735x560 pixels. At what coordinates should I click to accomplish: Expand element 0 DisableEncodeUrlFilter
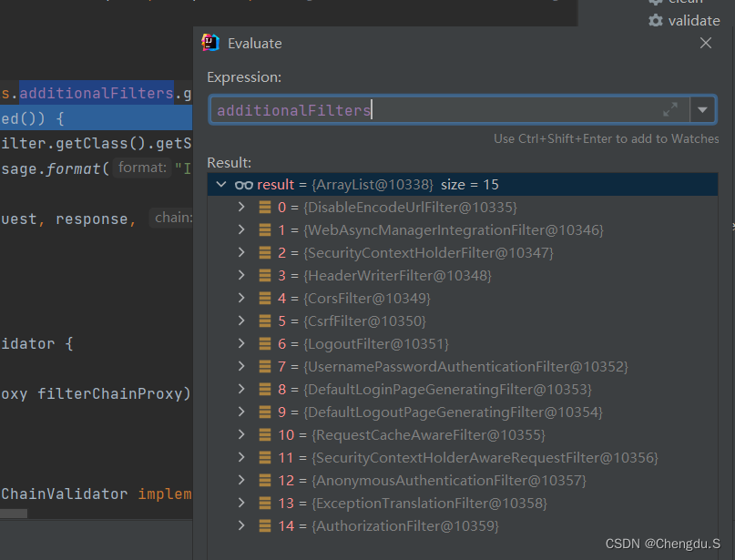[x=241, y=207]
